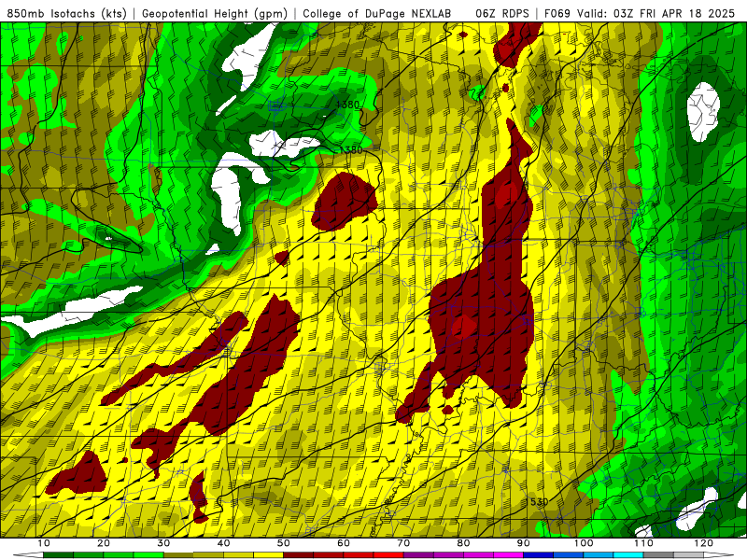Click the "10" value on the color scale
Viewport: 747px width, 560px height.
[x=43, y=543]
